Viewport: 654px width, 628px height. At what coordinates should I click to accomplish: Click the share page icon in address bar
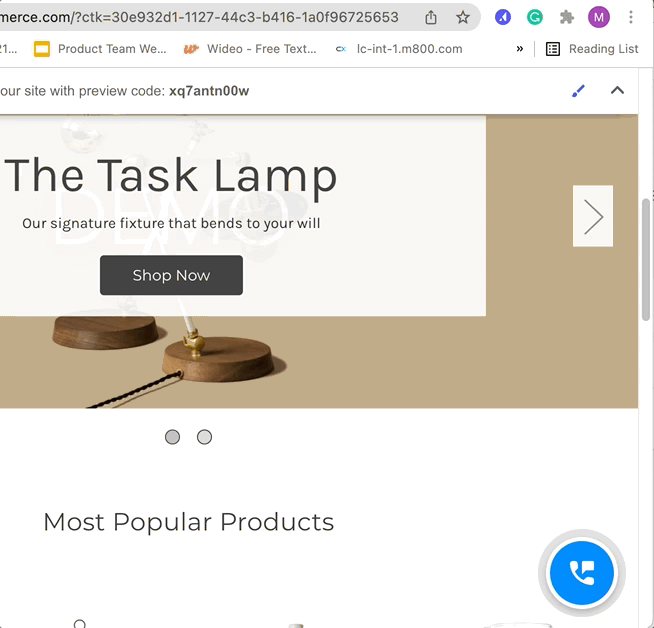[x=431, y=17]
